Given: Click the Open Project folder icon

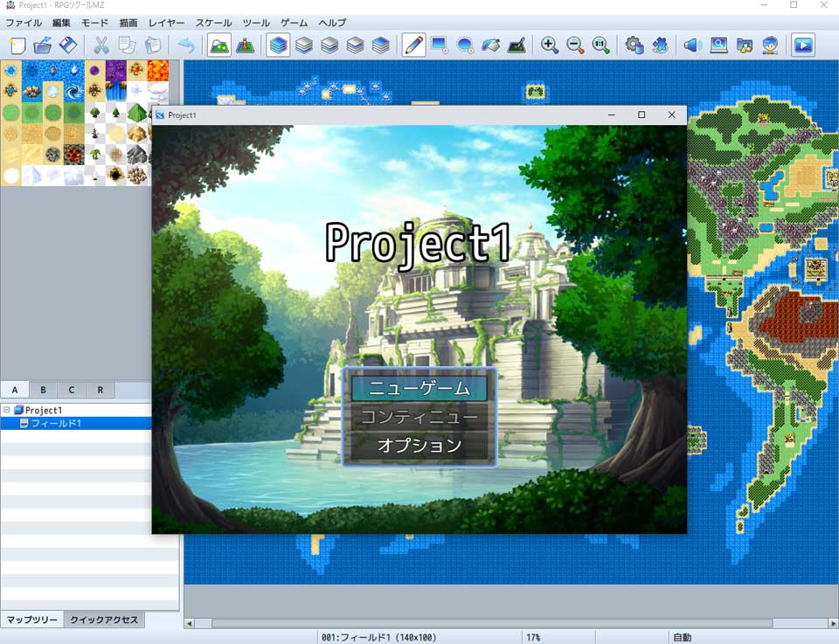Looking at the screenshot, I should click(x=43, y=45).
